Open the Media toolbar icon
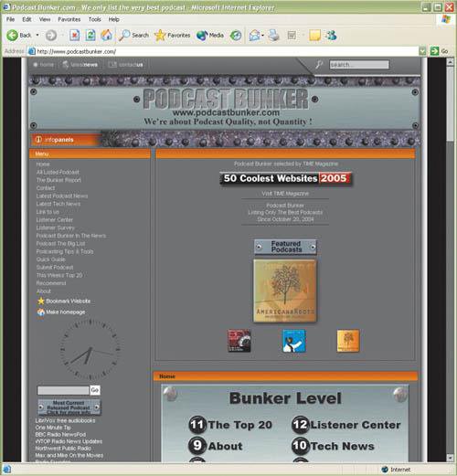The width and height of the screenshot is (457, 476). pyautogui.click(x=202, y=36)
